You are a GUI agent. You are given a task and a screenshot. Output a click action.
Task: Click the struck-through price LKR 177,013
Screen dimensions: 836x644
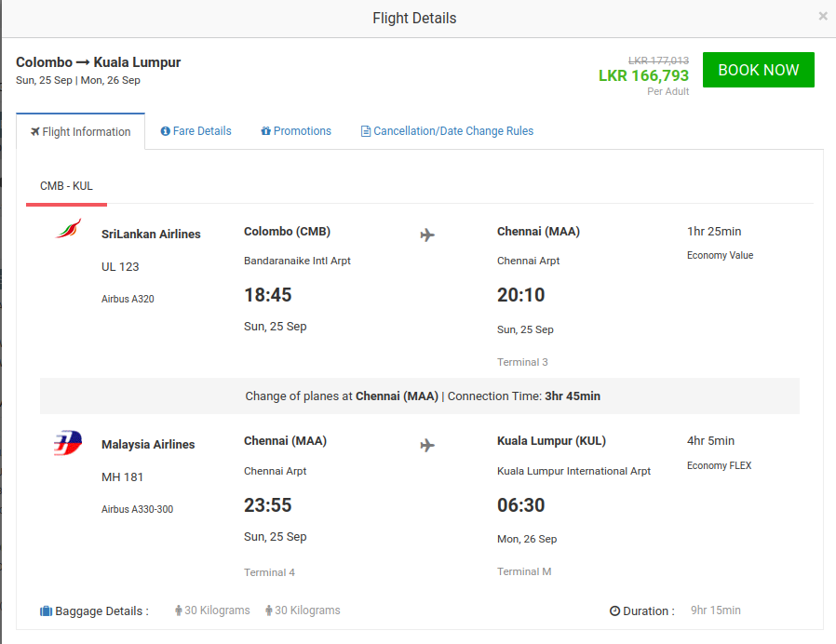click(x=658, y=60)
